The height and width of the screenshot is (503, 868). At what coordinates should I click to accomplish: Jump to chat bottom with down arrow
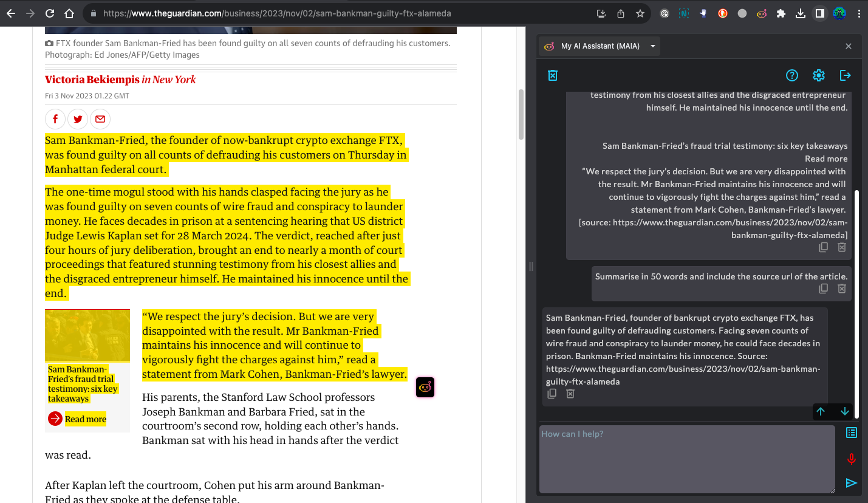coord(844,411)
